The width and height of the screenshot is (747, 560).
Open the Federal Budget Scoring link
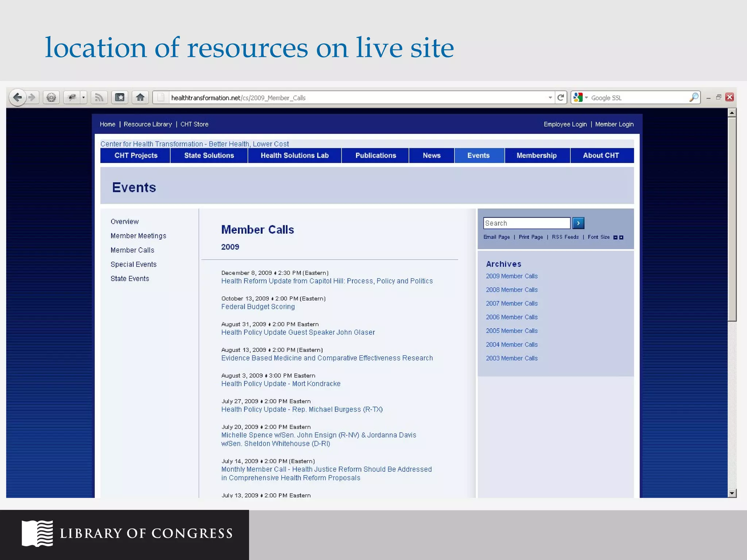click(x=258, y=307)
